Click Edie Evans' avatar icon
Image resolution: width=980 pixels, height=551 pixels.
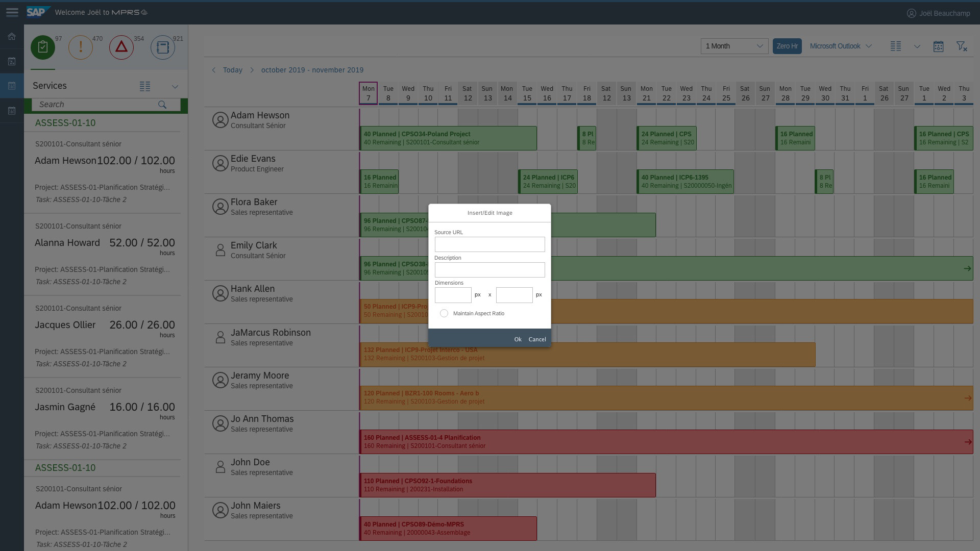(x=220, y=164)
